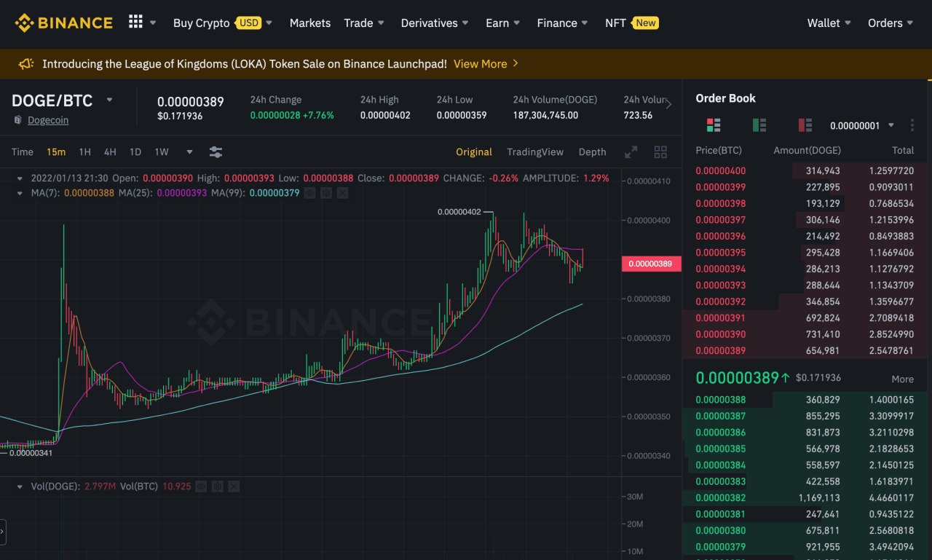
Task: Collapse the MA indicator legend row
Action: [x=20, y=193]
